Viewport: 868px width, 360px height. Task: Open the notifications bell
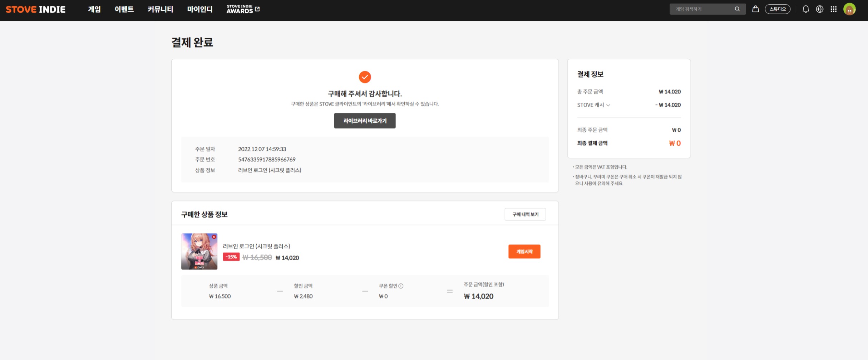point(805,9)
